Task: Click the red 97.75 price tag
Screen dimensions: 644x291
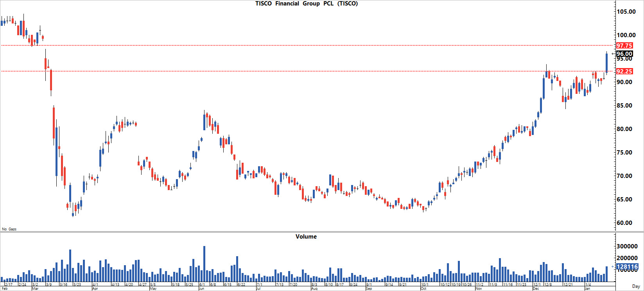Action: pyautogui.click(x=624, y=46)
